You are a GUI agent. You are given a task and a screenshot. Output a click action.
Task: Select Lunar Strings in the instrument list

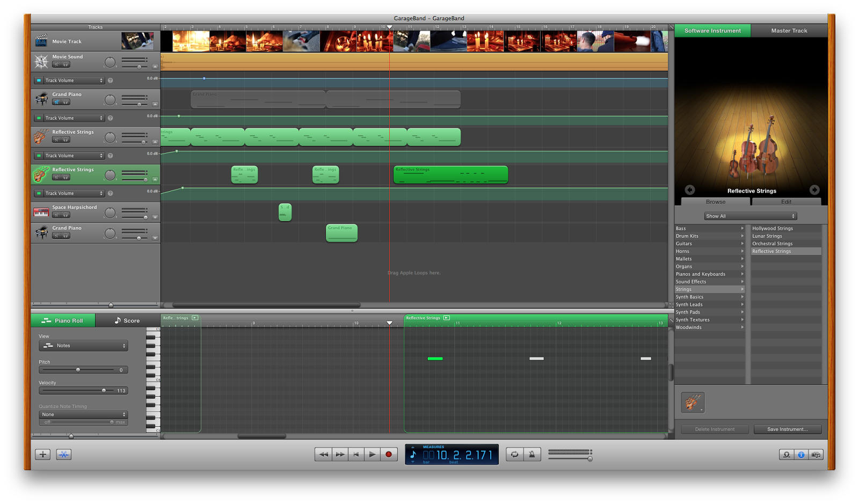click(786, 236)
